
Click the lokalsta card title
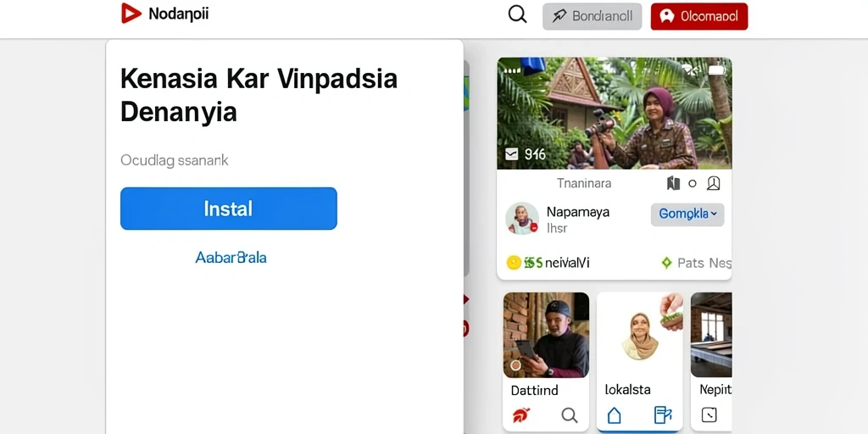628,390
